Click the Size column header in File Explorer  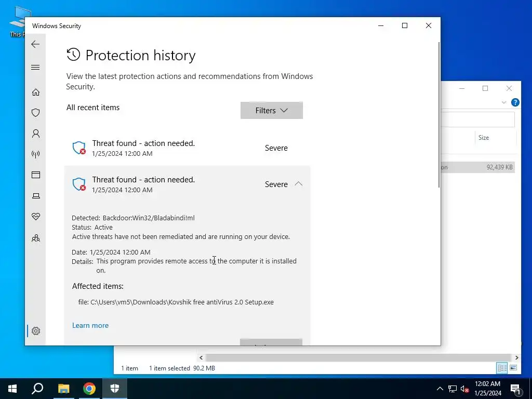click(484, 137)
